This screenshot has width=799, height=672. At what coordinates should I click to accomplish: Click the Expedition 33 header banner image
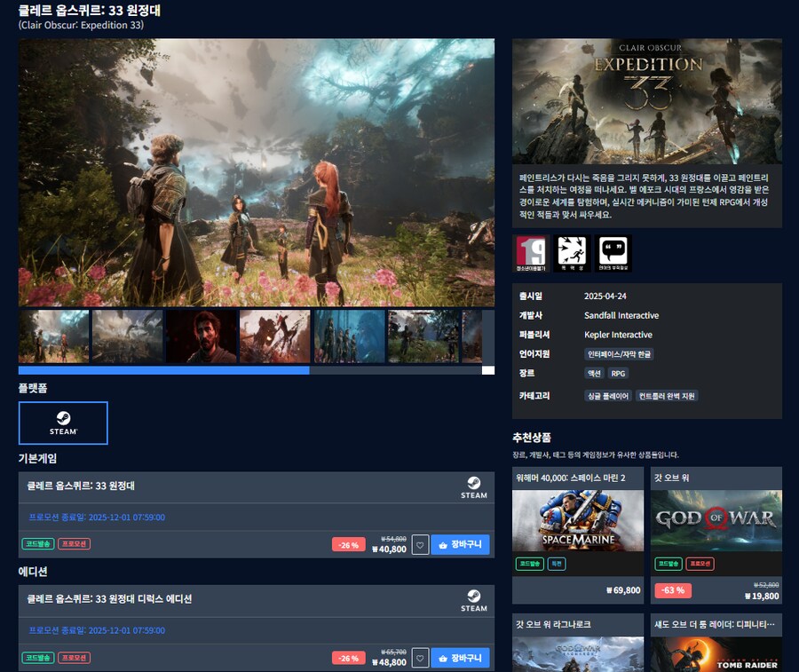point(647,100)
